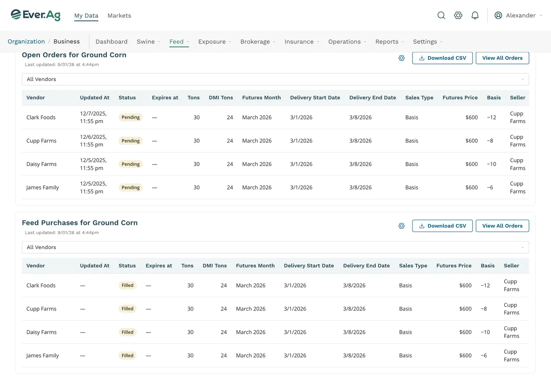Click the Business breadcrumb
Viewport: 551px width, 392px height.
[67, 41]
